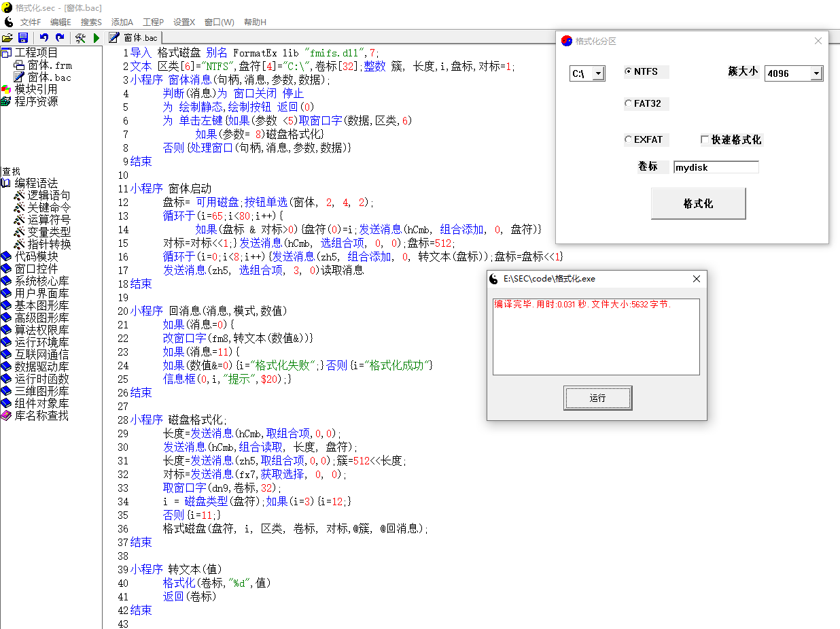Select the 三维图形库 library entry
The height and width of the screenshot is (629, 840).
pos(41,391)
